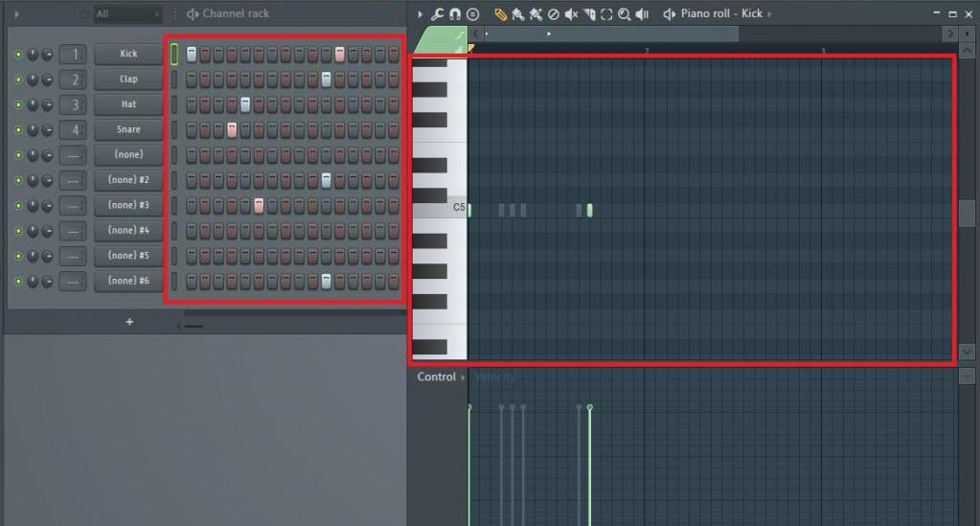The image size is (980, 526).
Task: Turn off the first step in Kick row
Action: tap(192, 55)
